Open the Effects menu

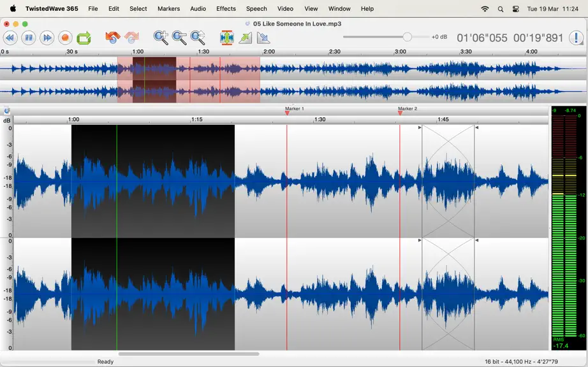pyautogui.click(x=226, y=8)
